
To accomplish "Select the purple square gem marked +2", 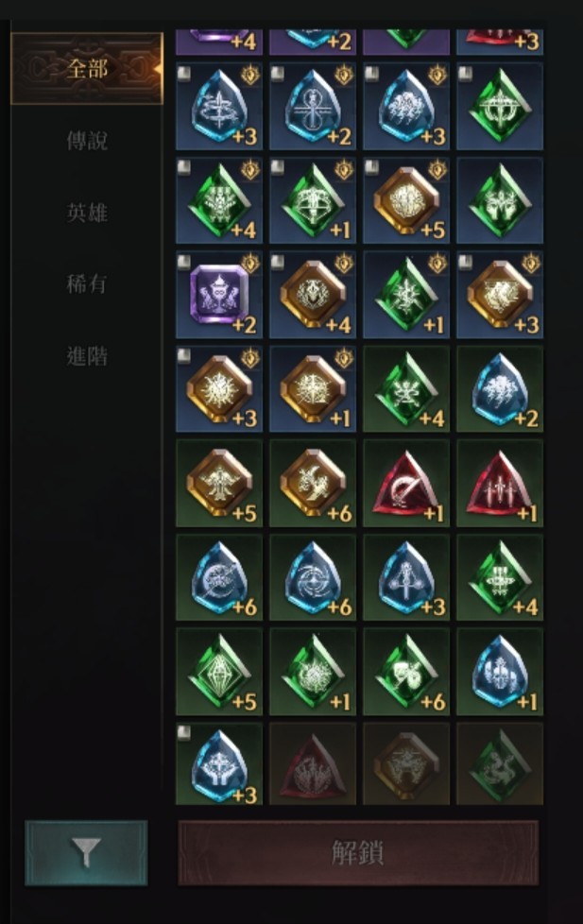I will pyautogui.click(x=218, y=295).
